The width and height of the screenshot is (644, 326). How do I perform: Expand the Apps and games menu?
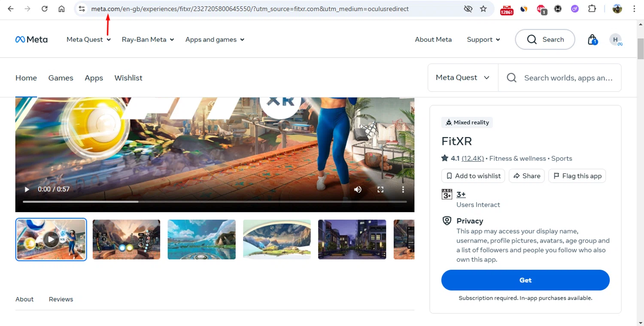(215, 40)
